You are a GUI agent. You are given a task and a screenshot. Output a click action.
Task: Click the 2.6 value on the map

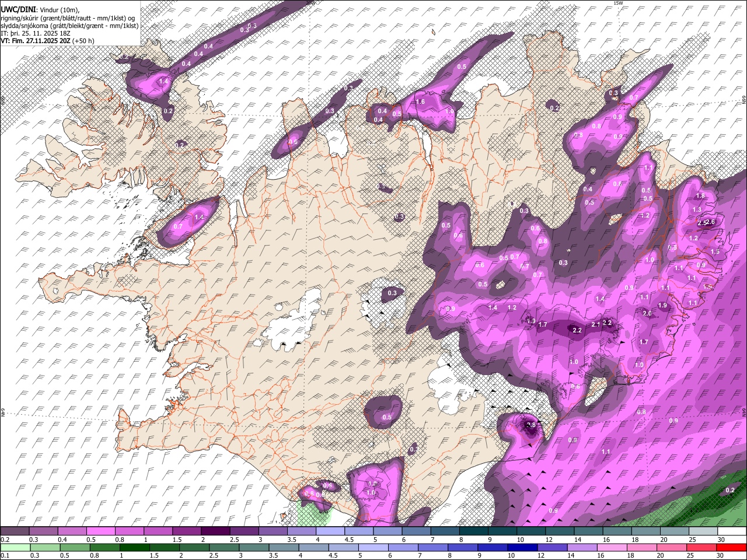click(x=710, y=222)
